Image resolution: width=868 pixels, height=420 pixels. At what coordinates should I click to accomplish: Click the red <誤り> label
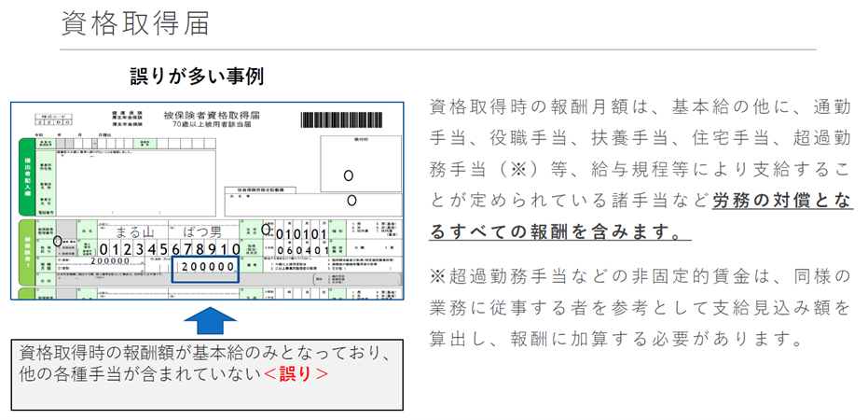[x=295, y=374]
